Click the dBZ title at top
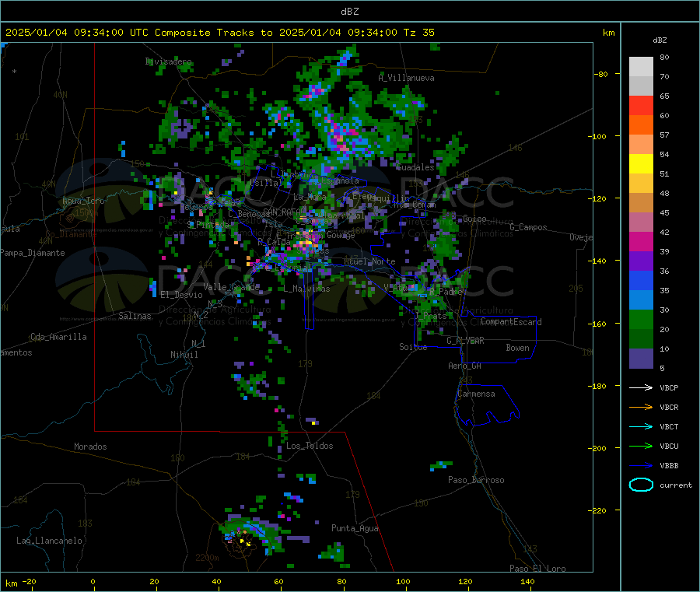 coord(349,12)
